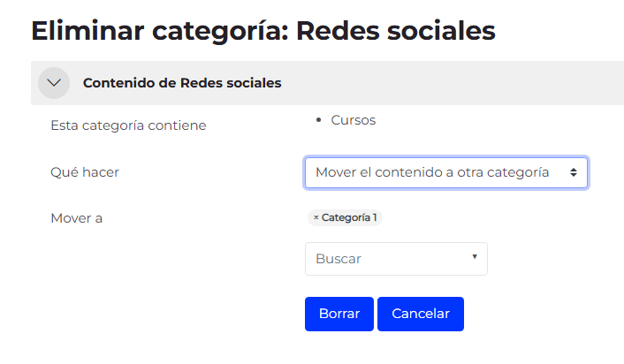Click the 'Eliminar categoría: Redes sociales' page heading
Screen dimensions: 624x364
pyautogui.click(x=263, y=31)
